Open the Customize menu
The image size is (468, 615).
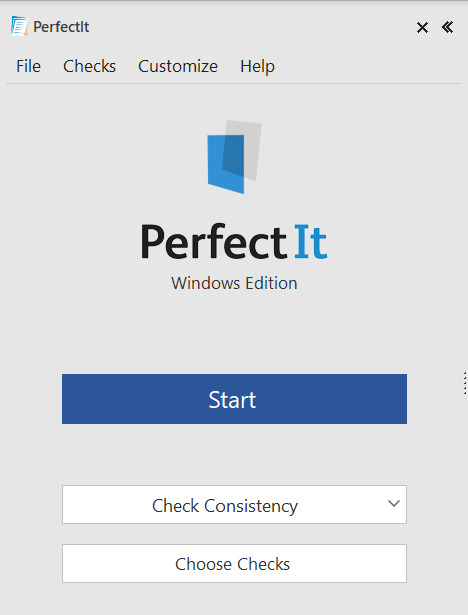tap(178, 66)
